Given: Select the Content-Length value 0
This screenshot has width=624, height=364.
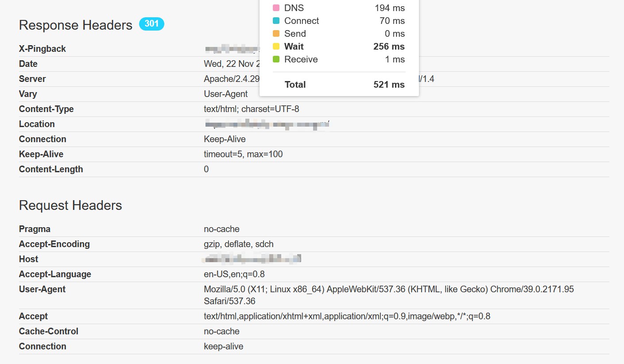Looking at the screenshot, I should click(206, 169).
